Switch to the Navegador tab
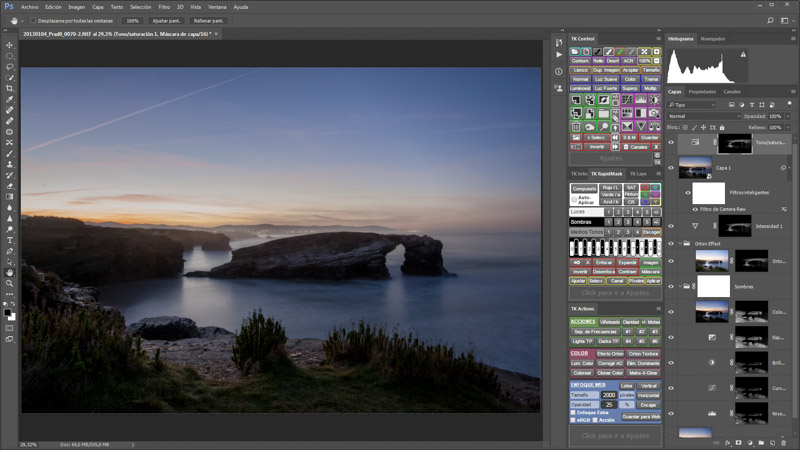Image resolution: width=800 pixels, height=450 pixels. point(712,39)
